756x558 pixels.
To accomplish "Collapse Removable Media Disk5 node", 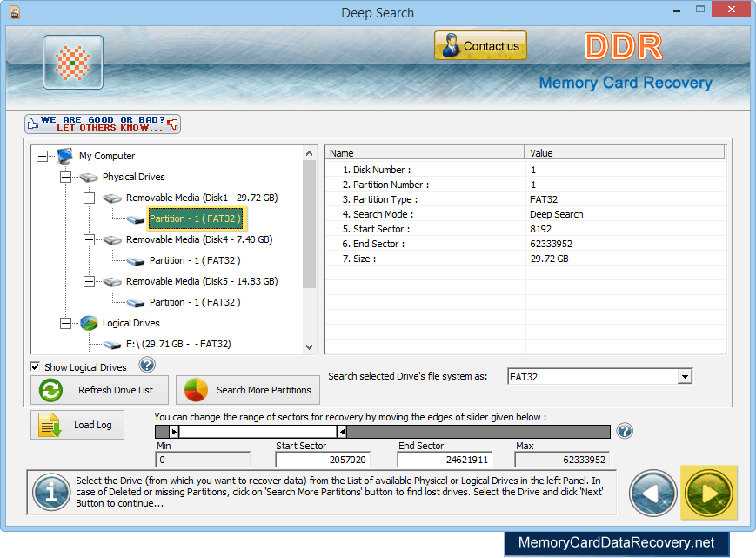I will (90, 282).
